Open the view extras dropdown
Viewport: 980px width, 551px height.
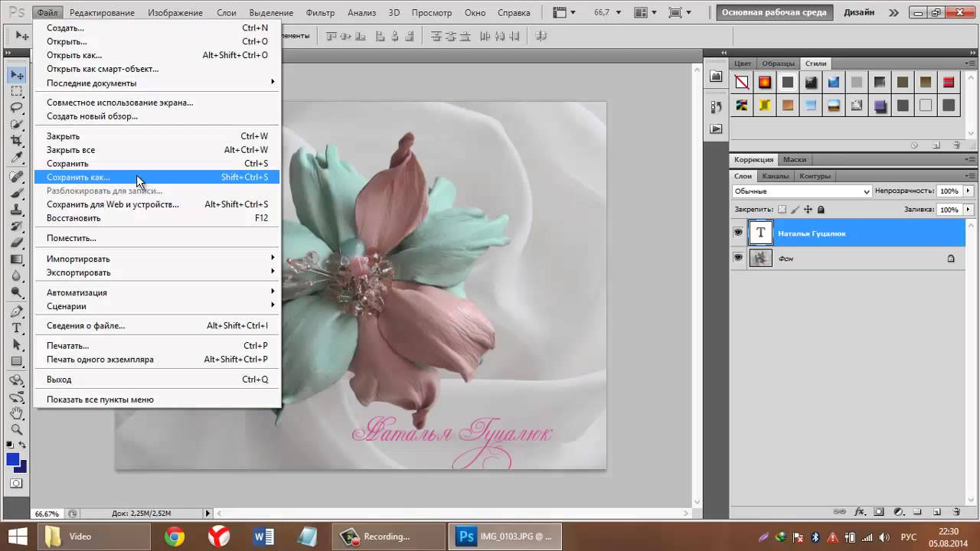563,12
